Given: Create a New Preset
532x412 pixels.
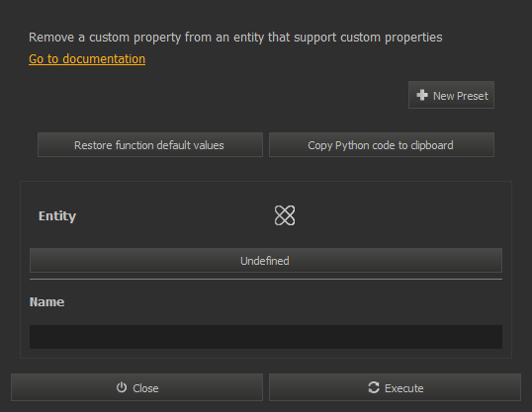Looking at the screenshot, I should tap(451, 95).
